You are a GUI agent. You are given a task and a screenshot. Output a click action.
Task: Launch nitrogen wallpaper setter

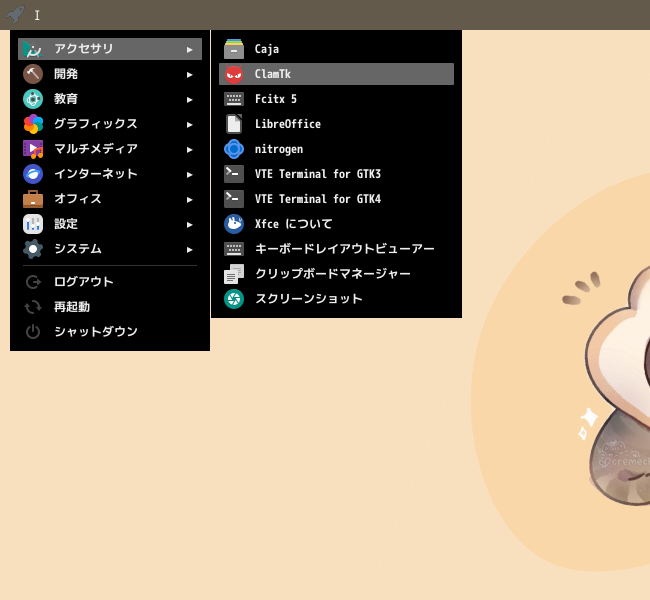[336, 149]
